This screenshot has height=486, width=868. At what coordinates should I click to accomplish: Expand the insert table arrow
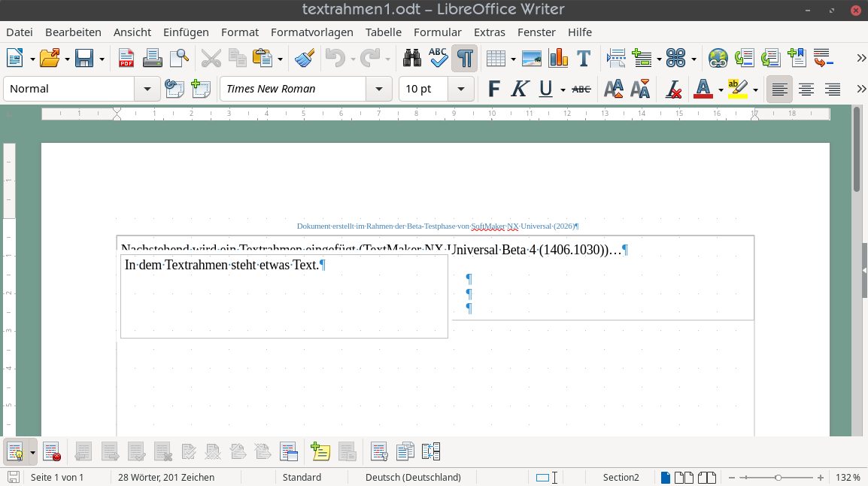coord(513,59)
